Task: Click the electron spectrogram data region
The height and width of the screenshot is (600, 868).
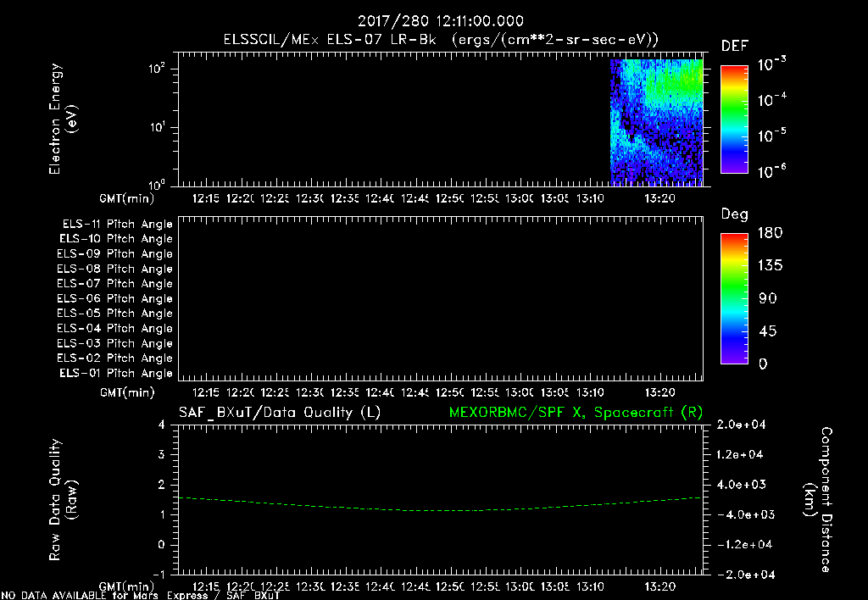Action: pyautogui.click(x=657, y=122)
